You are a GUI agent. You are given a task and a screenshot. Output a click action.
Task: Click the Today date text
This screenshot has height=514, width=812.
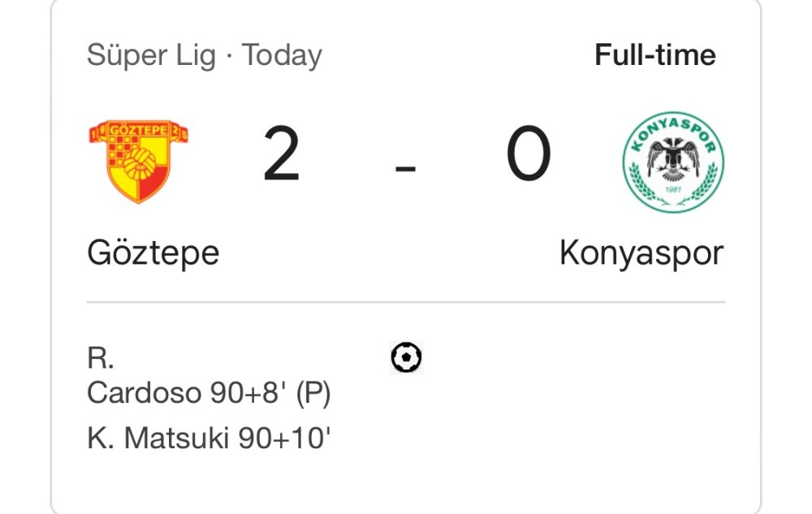[x=283, y=55]
